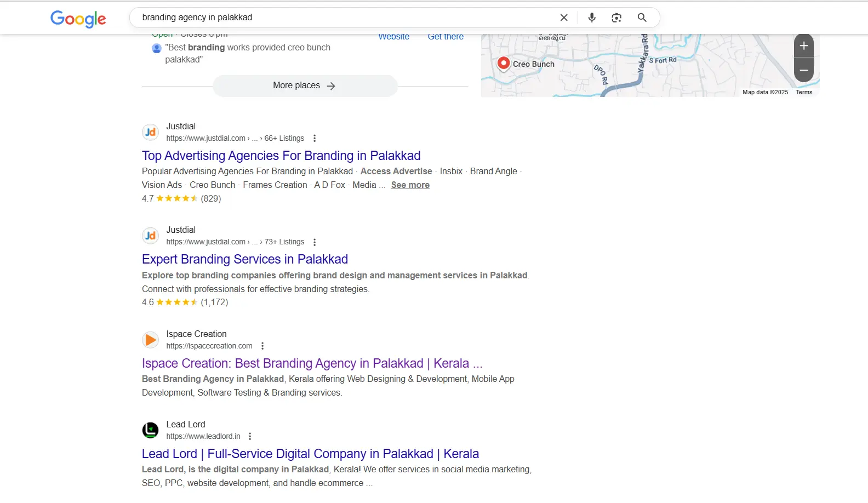Open Top Advertising Agencies For Branding link
This screenshot has width=868, height=503.
click(281, 156)
